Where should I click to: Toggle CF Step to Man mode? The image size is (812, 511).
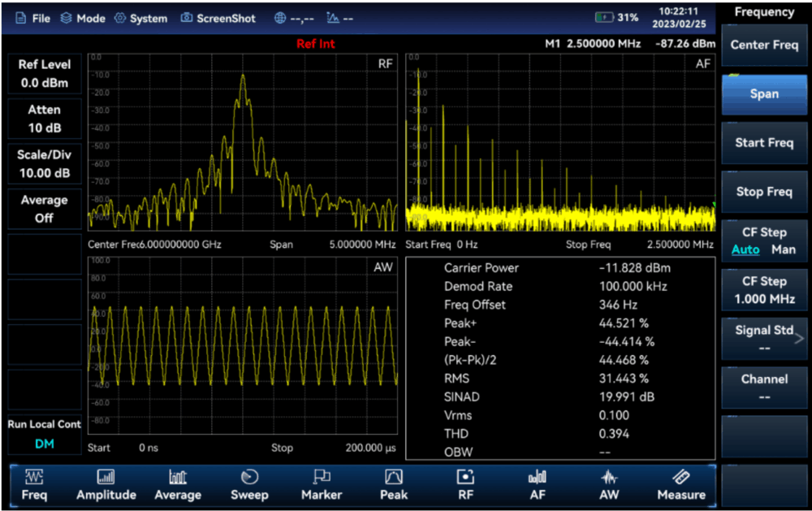tap(784, 249)
